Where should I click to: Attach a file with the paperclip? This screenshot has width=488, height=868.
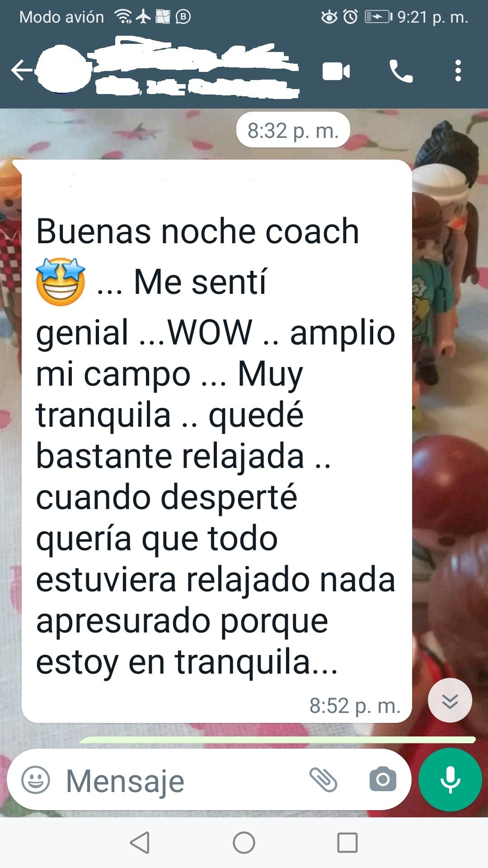(x=323, y=780)
